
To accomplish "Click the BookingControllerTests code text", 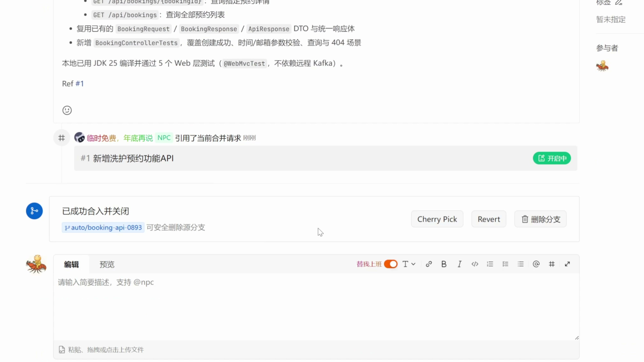I will point(137,43).
